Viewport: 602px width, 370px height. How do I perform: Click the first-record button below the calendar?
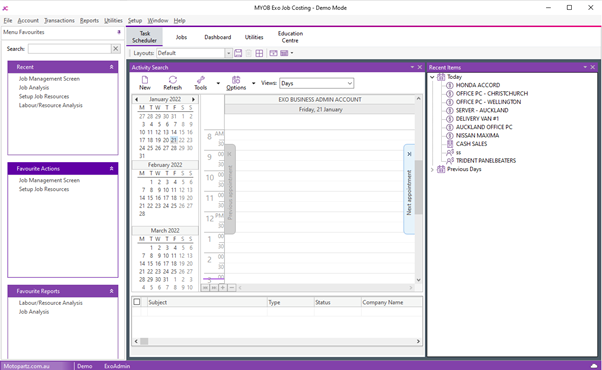point(205,287)
